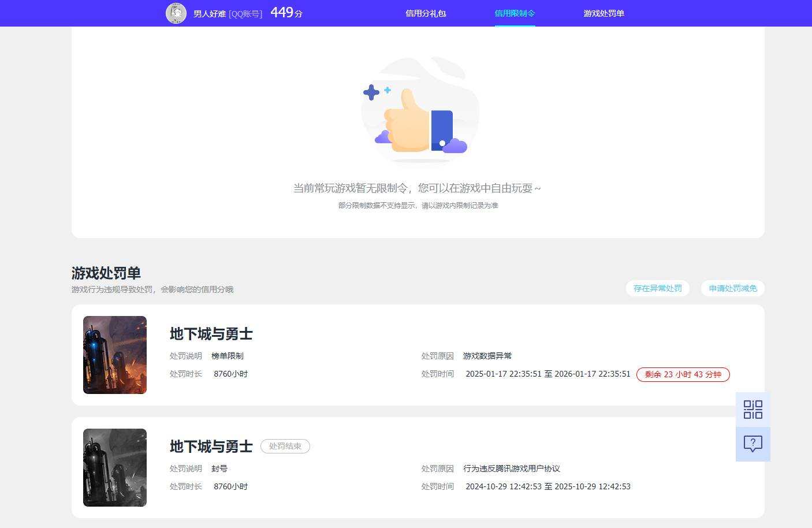The width and height of the screenshot is (812, 528).
Task: Click the 申请处罚减免 button
Action: point(733,288)
